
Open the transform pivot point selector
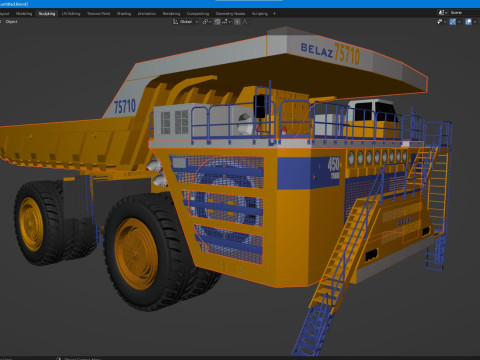(x=207, y=22)
